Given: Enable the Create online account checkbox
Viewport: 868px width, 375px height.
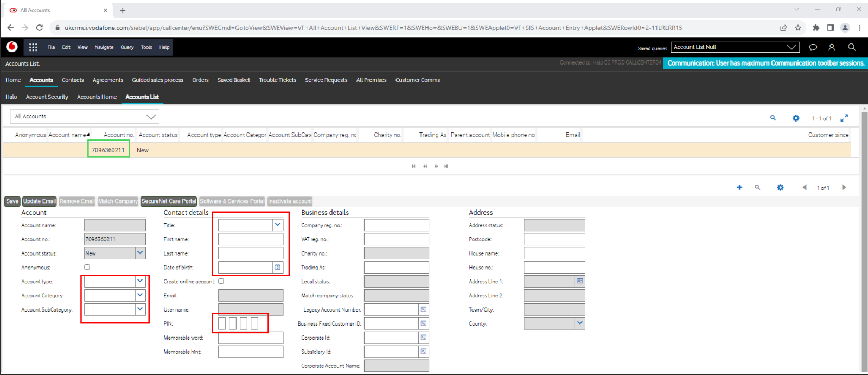Looking at the screenshot, I should (x=221, y=281).
